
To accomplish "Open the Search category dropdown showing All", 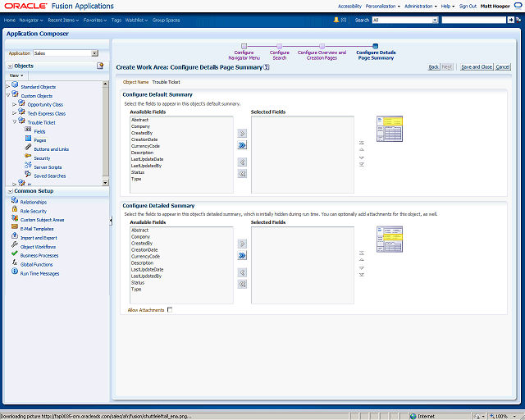I will (x=435, y=20).
